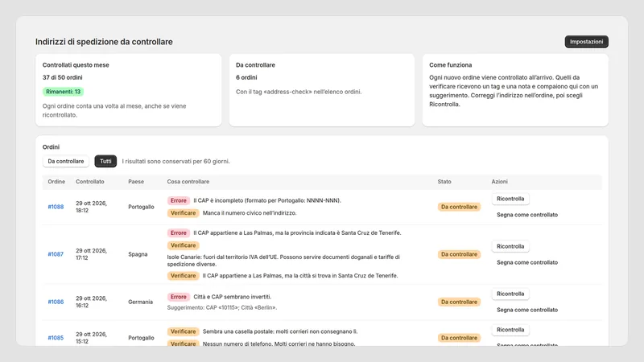Mark order #1087 as controllato
The width and height of the screenshot is (644, 362).
pyautogui.click(x=527, y=262)
